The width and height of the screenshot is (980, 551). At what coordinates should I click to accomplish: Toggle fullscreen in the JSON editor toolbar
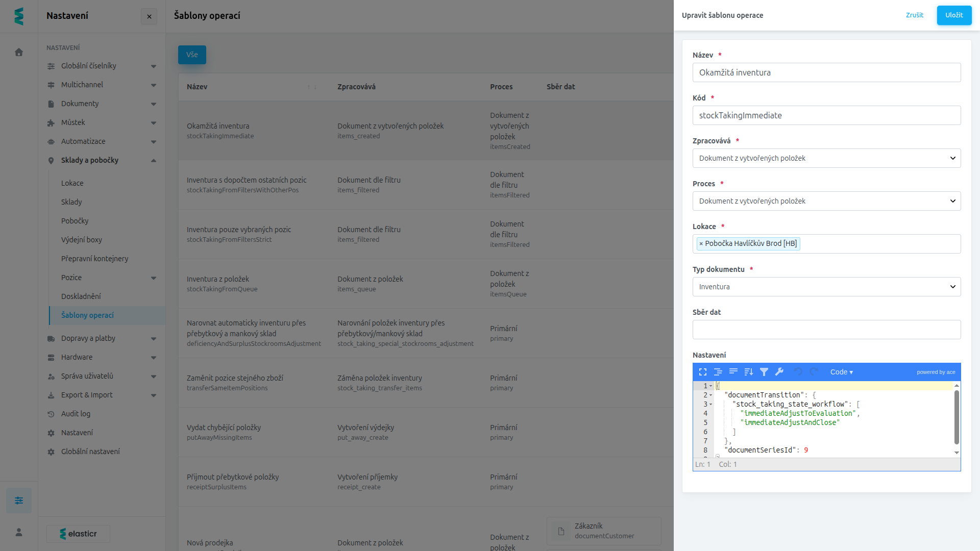pos(703,372)
